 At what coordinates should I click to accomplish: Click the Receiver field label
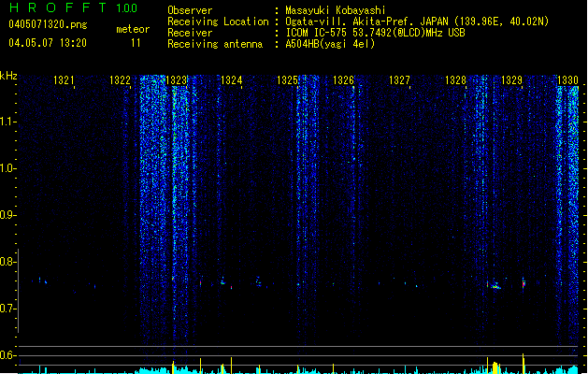pyautogui.click(x=190, y=33)
